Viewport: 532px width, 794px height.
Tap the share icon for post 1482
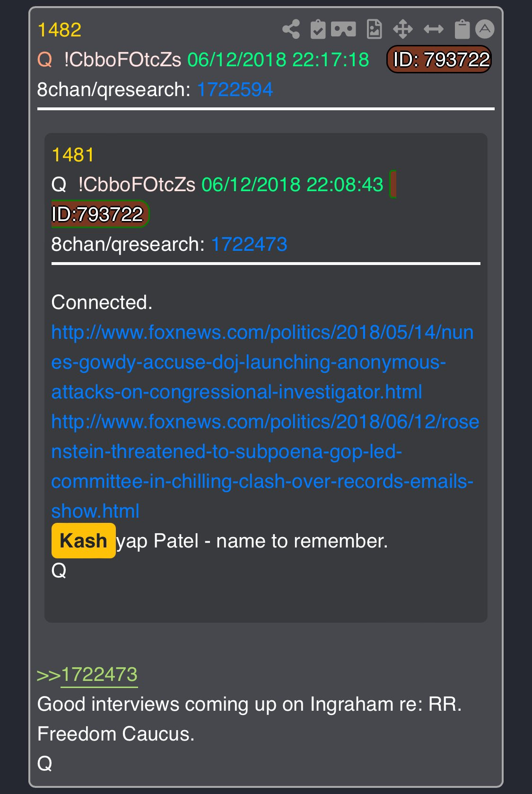pos(291,29)
